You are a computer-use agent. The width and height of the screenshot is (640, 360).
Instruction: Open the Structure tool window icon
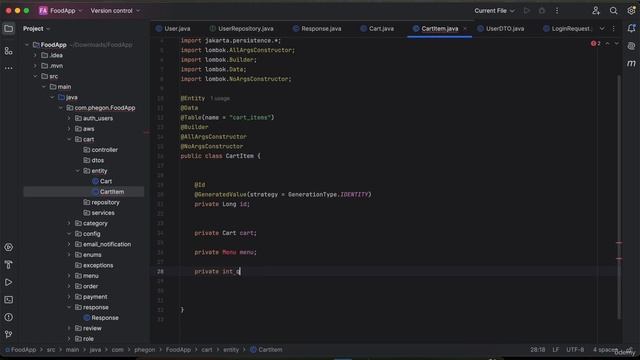click(x=8, y=51)
